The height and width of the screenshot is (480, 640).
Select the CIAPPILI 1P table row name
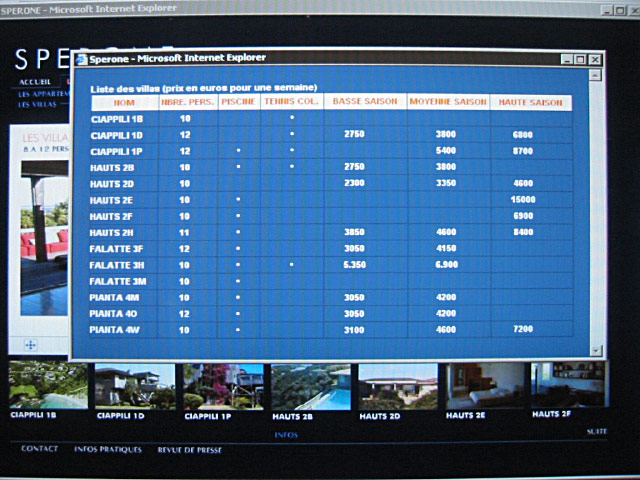(x=116, y=152)
